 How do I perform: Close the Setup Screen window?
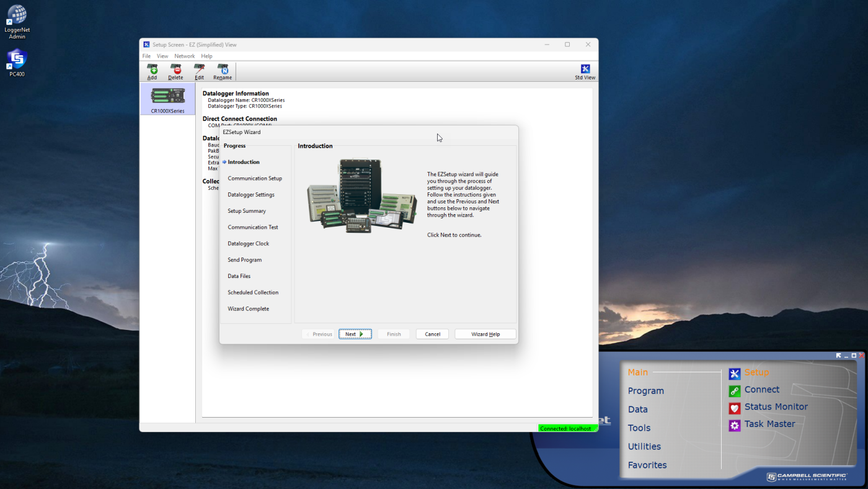[588, 45]
